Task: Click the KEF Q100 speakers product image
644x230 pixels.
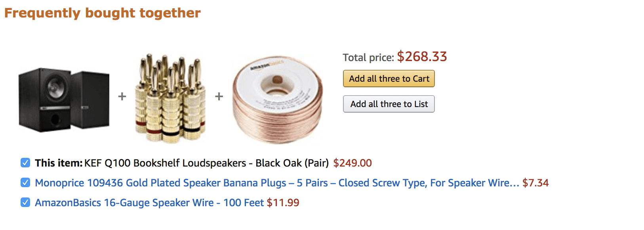Action: (64, 100)
